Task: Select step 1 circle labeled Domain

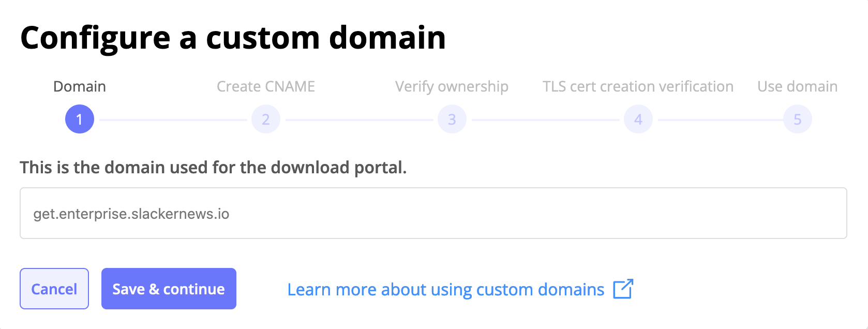Action: coord(80,118)
